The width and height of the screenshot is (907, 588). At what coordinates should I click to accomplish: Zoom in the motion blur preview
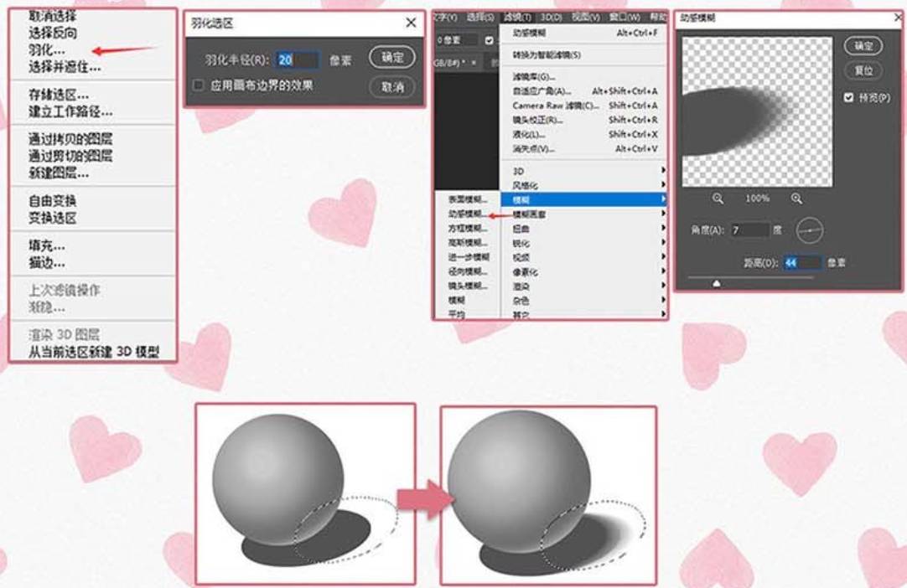point(796,199)
